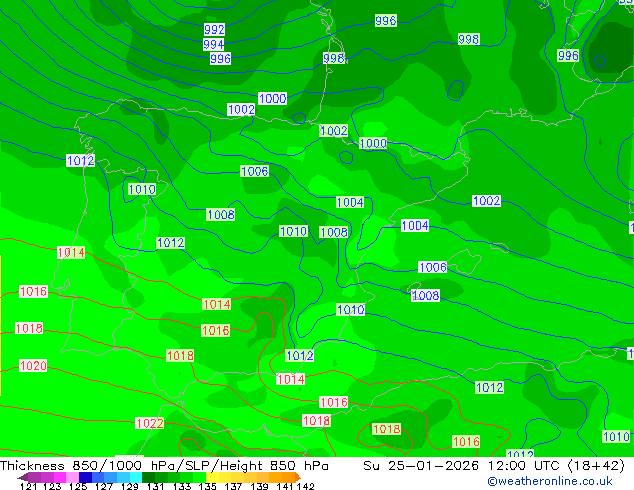Click the legend value 123
Viewport: 634px width, 490px height.
click(x=52, y=486)
